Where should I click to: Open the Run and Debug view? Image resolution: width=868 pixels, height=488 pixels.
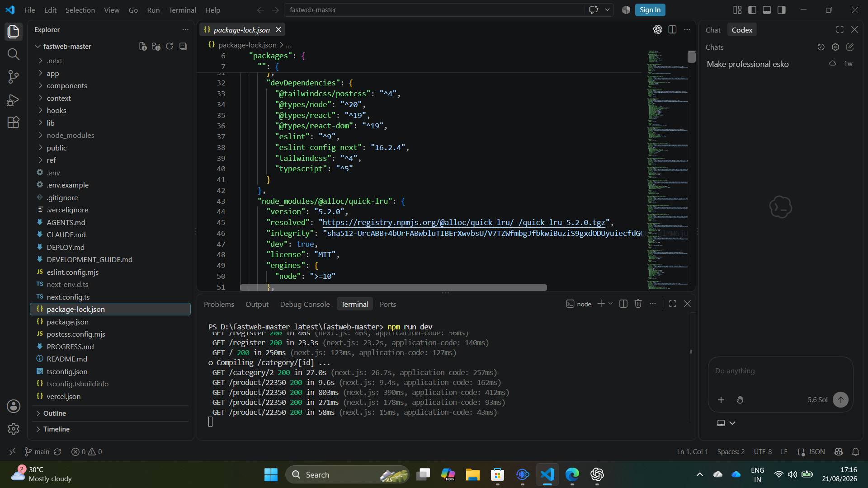click(14, 100)
